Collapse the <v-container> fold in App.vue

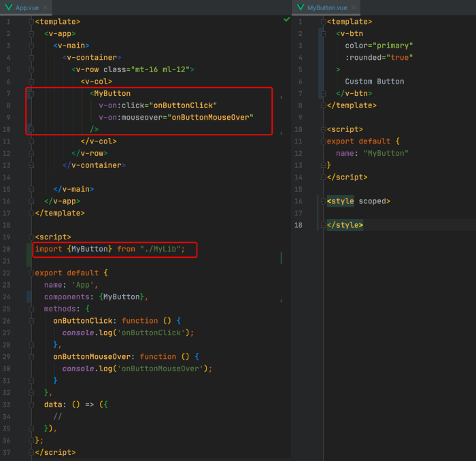(x=31, y=58)
